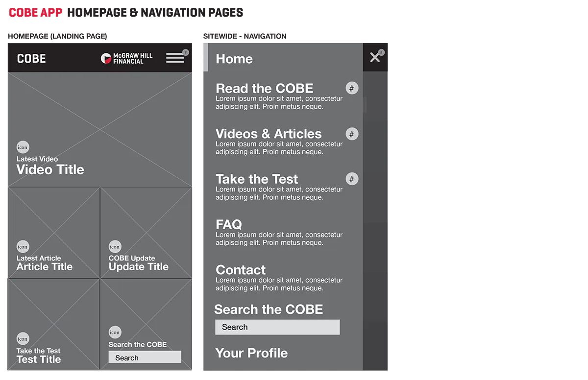The height and width of the screenshot is (380, 588).
Task: Click the icon above Search the COBE tile
Action: click(x=115, y=332)
